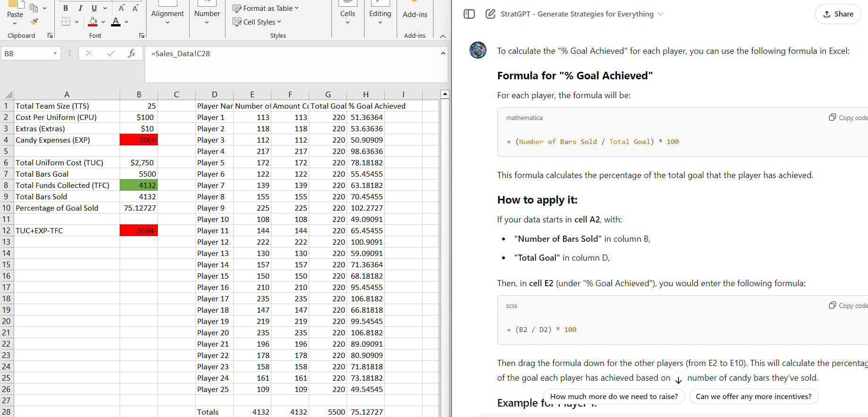868x417 pixels.
Task: Open Borders dropdown arrow
Action: point(77,22)
